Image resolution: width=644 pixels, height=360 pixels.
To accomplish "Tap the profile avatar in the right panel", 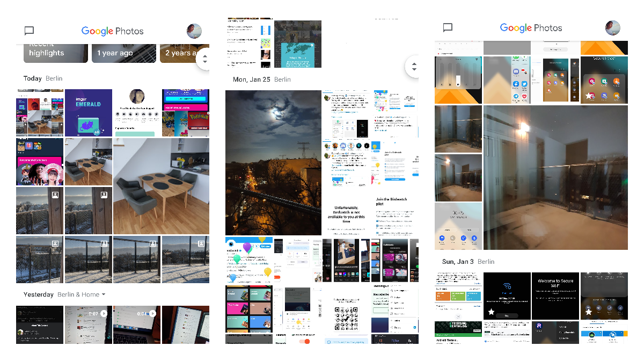I will [x=612, y=27].
